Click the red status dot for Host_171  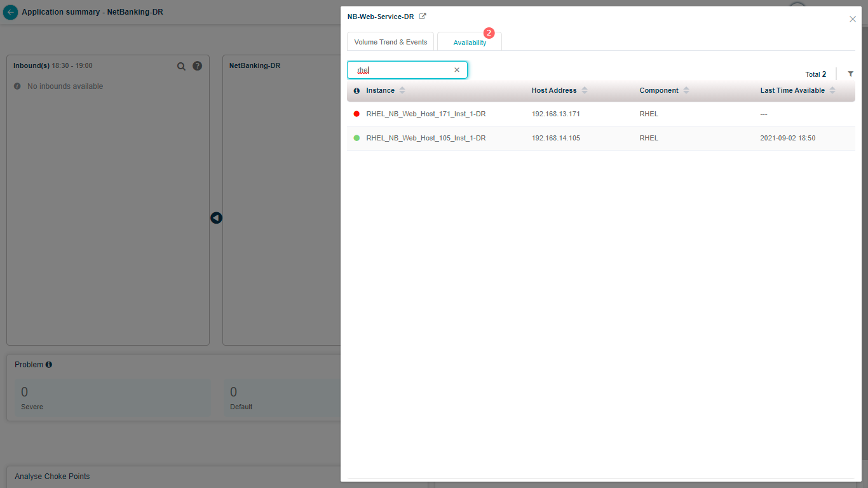pos(356,114)
